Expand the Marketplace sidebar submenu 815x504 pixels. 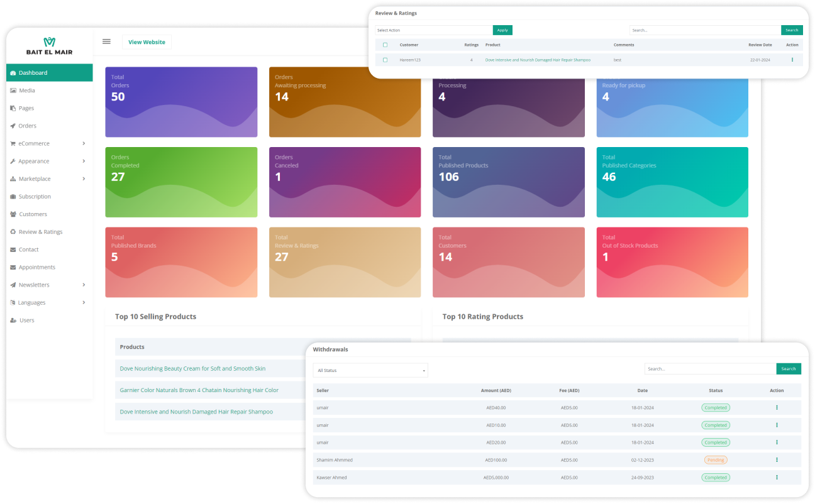[x=84, y=179]
